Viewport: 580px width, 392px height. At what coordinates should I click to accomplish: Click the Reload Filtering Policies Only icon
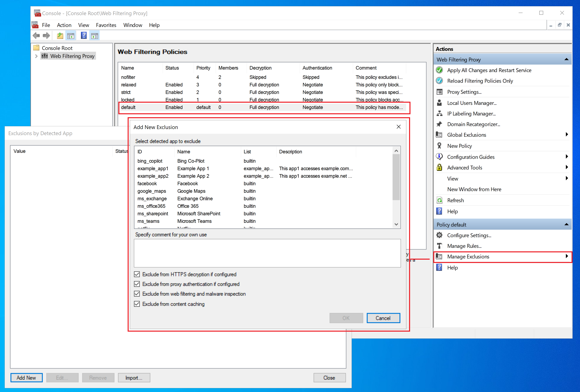439,81
